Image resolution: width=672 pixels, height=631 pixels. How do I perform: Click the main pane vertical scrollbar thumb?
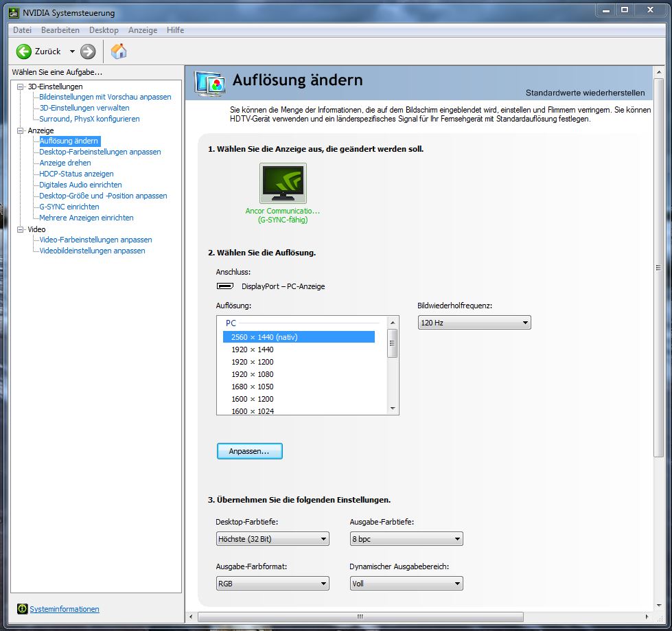(659, 268)
